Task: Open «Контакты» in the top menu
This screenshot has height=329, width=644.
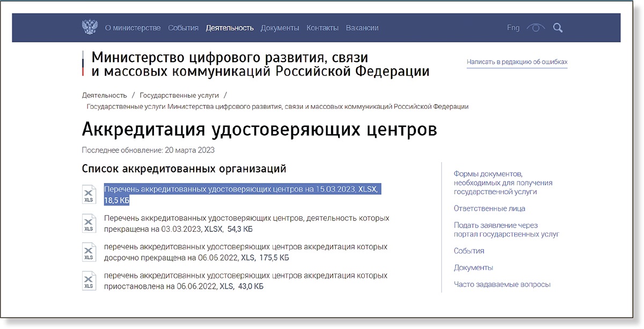Action: (x=322, y=28)
